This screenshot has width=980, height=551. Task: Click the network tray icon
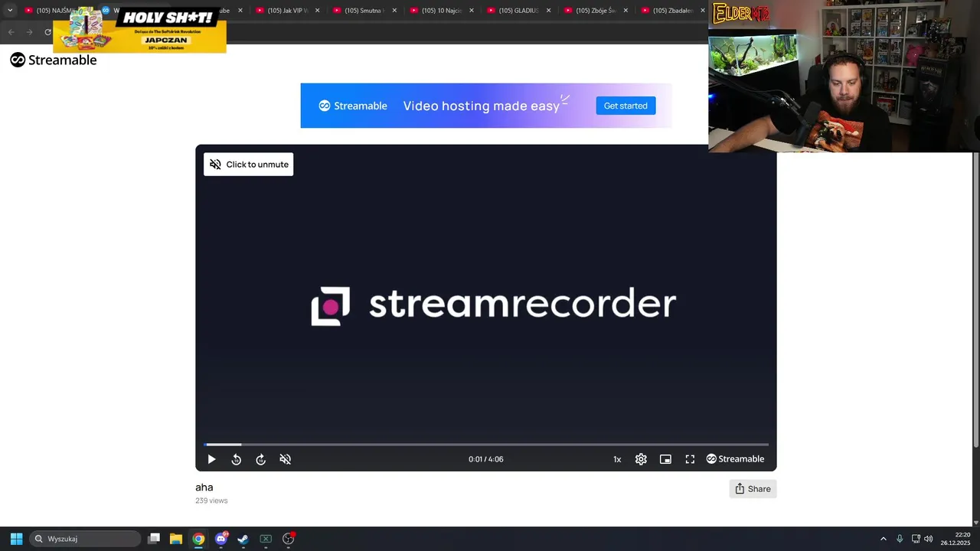coord(916,539)
